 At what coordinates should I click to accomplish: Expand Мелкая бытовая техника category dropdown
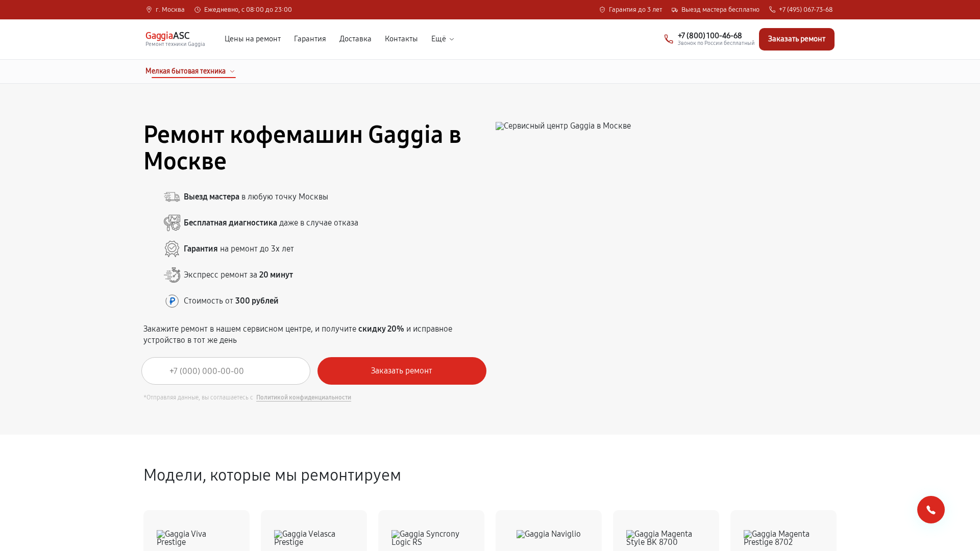pos(190,71)
